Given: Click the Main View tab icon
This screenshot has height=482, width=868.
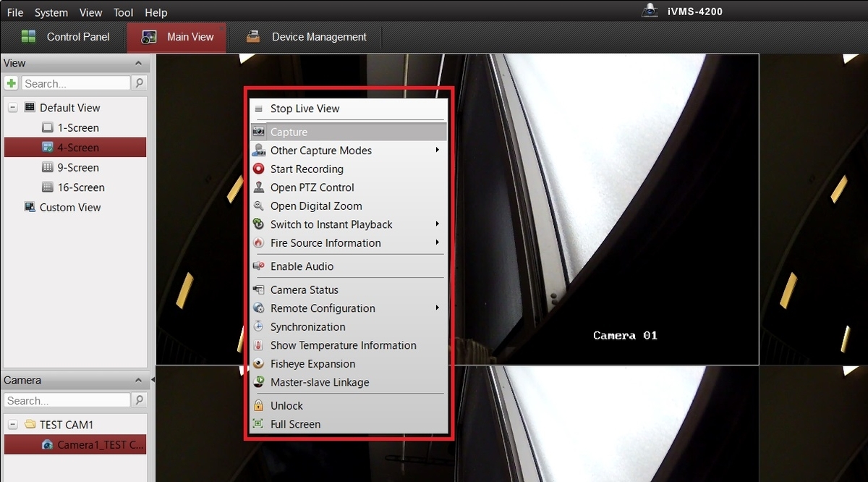Looking at the screenshot, I should 149,37.
